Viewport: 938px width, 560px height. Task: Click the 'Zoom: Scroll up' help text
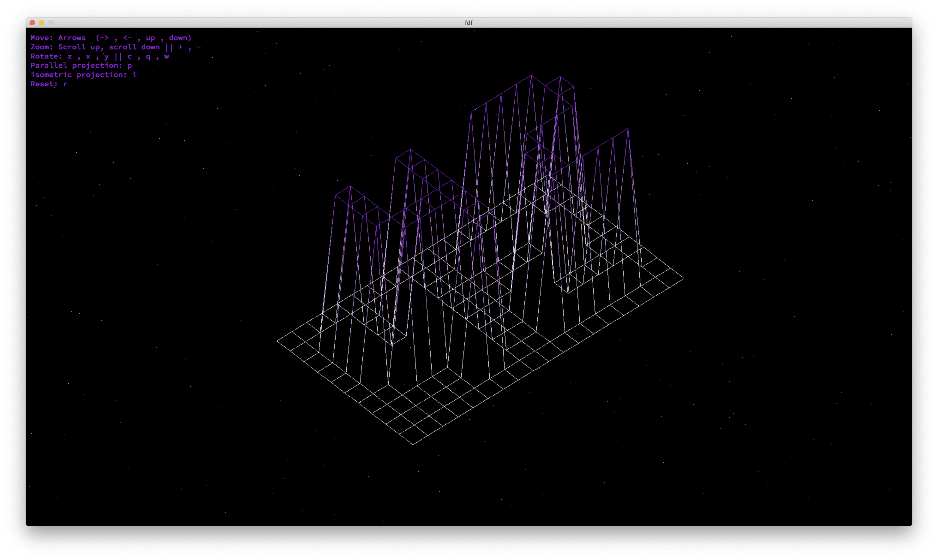tap(65, 47)
